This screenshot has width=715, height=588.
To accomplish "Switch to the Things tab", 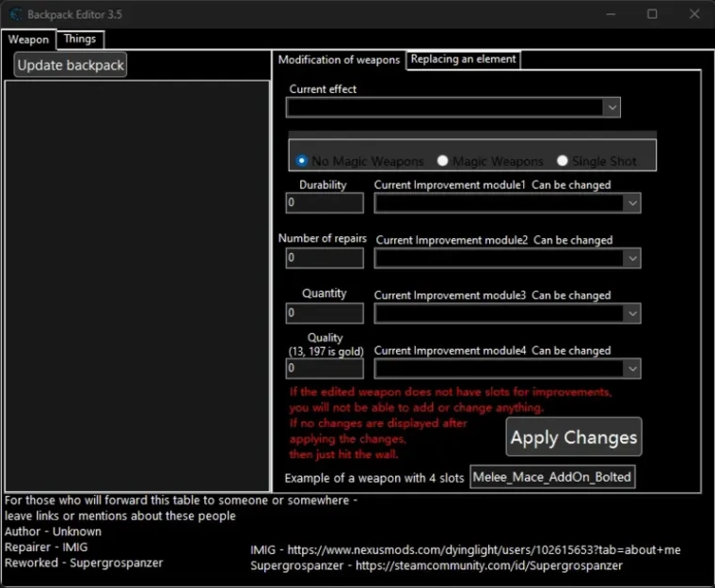I will pos(80,40).
